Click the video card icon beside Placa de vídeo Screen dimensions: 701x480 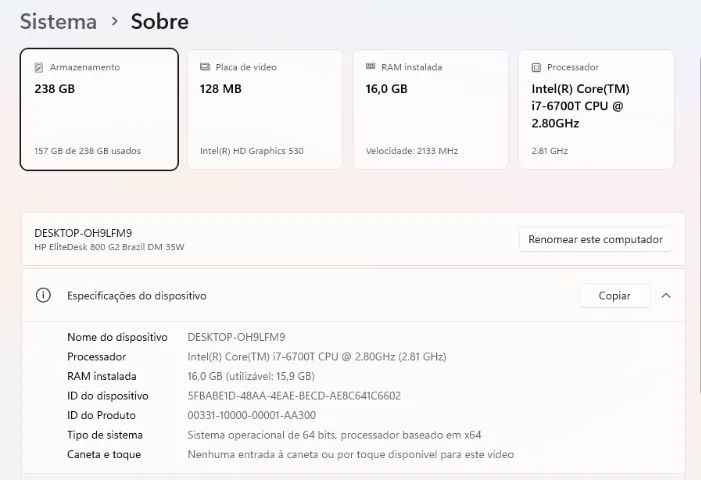coord(205,67)
